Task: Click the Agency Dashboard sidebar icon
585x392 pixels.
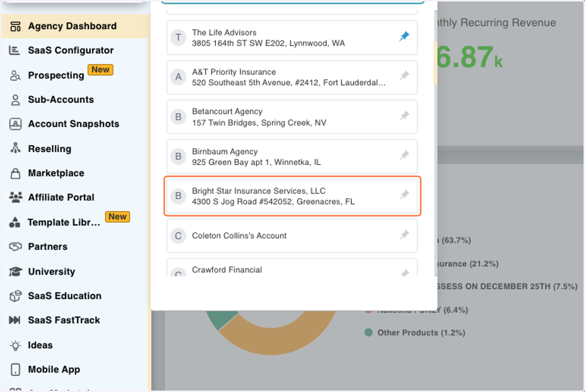Action: click(x=16, y=26)
